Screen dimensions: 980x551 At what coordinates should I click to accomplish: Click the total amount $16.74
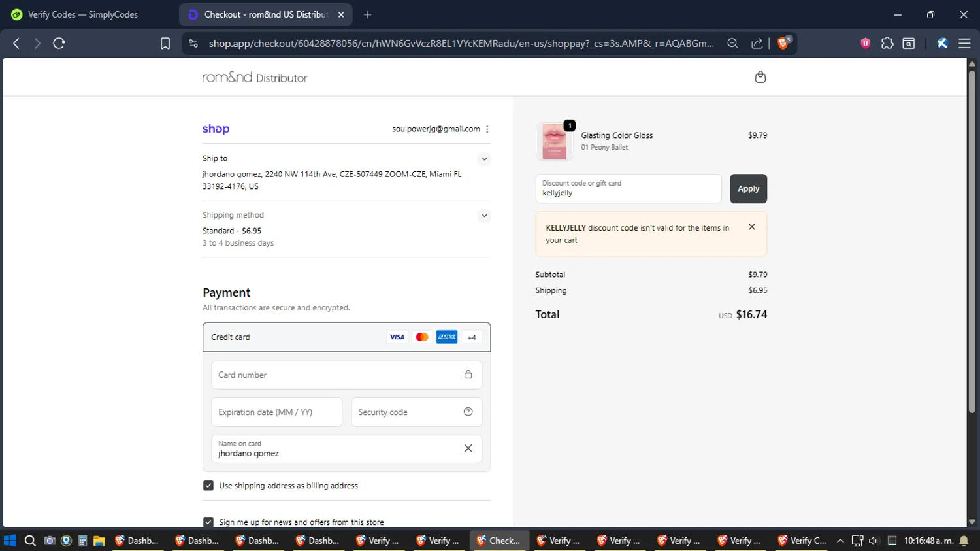coord(751,314)
